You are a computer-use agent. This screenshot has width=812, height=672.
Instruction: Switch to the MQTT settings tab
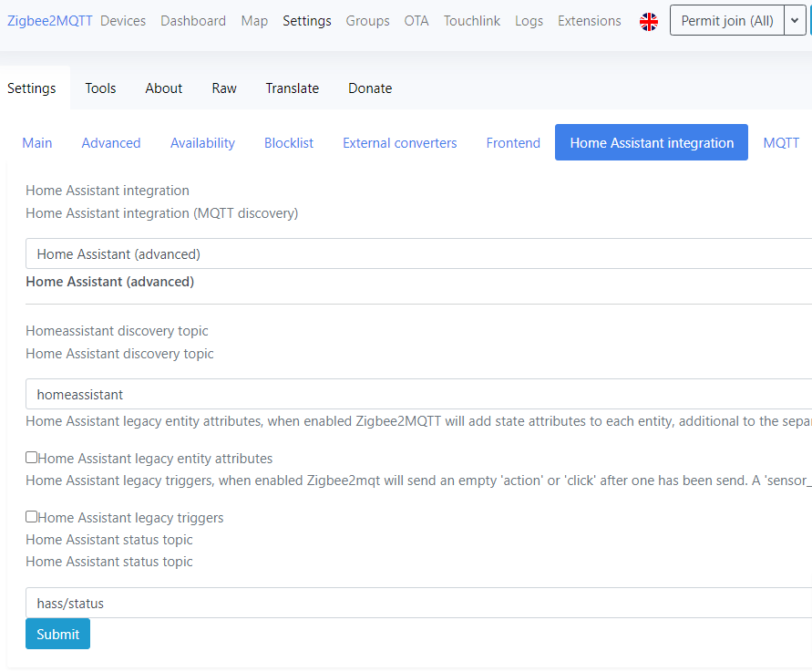coord(781,142)
